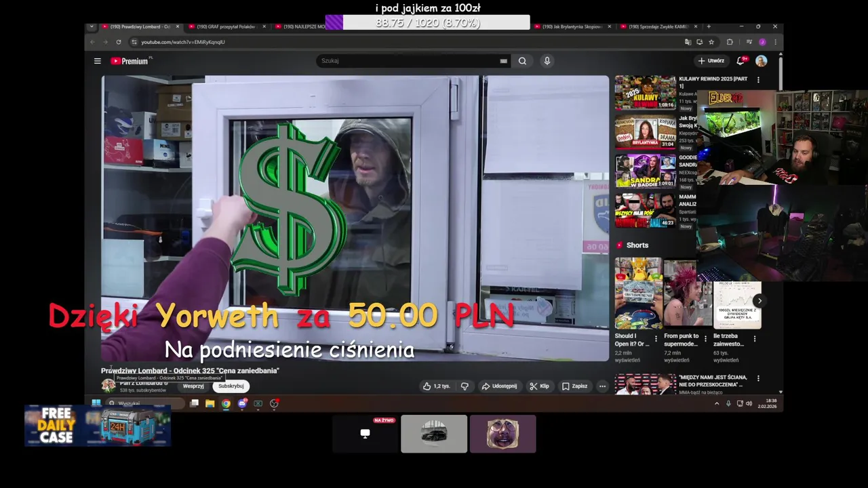The image size is (868, 488).
Task: Start voice search with the microphone icon
Action: (547, 61)
